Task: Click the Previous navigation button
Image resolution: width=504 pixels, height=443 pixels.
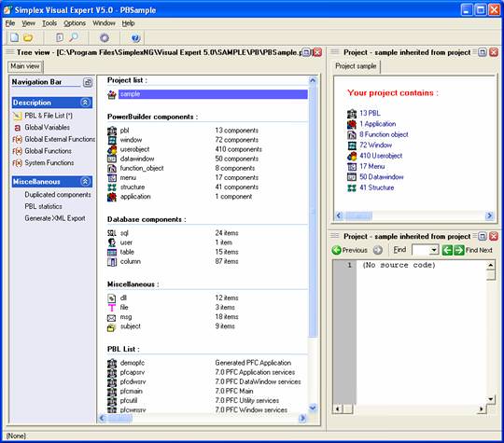Action: [x=350, y=250]
